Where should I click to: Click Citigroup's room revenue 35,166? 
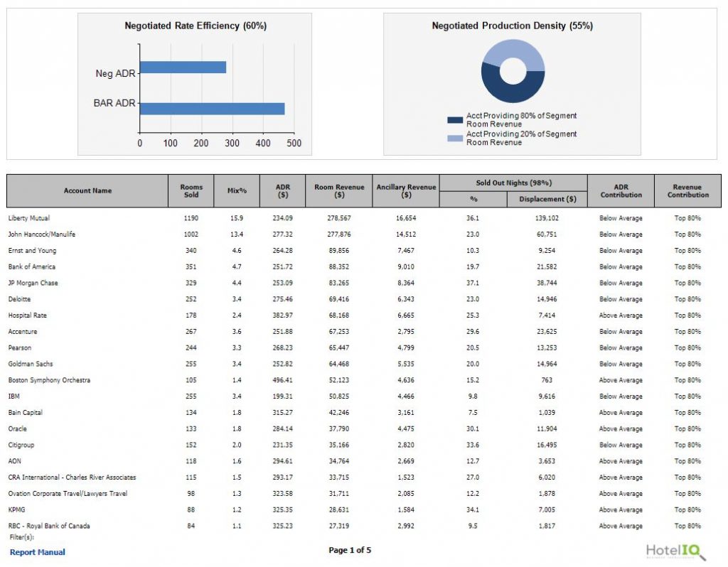coord(339,445)
